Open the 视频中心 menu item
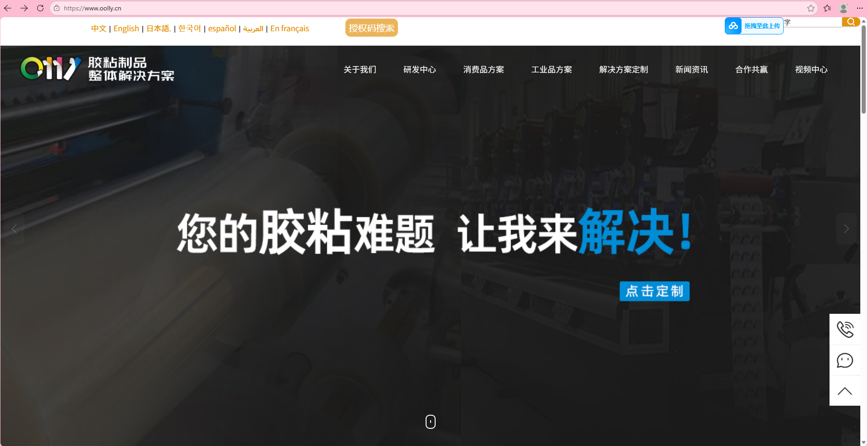868x446 pixels. (811, 69)
